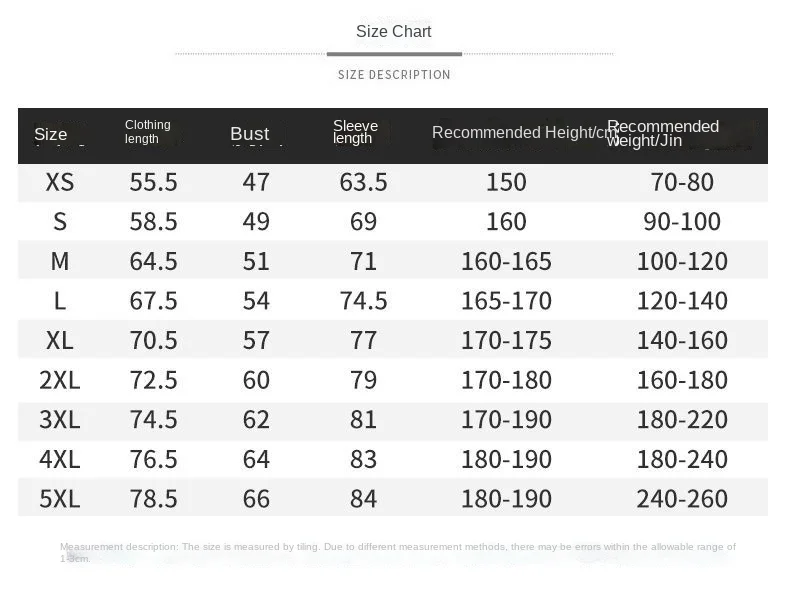Click the 240-260 weight cell
This screenshot has height=601, width=790.
[x=682, y=499]
